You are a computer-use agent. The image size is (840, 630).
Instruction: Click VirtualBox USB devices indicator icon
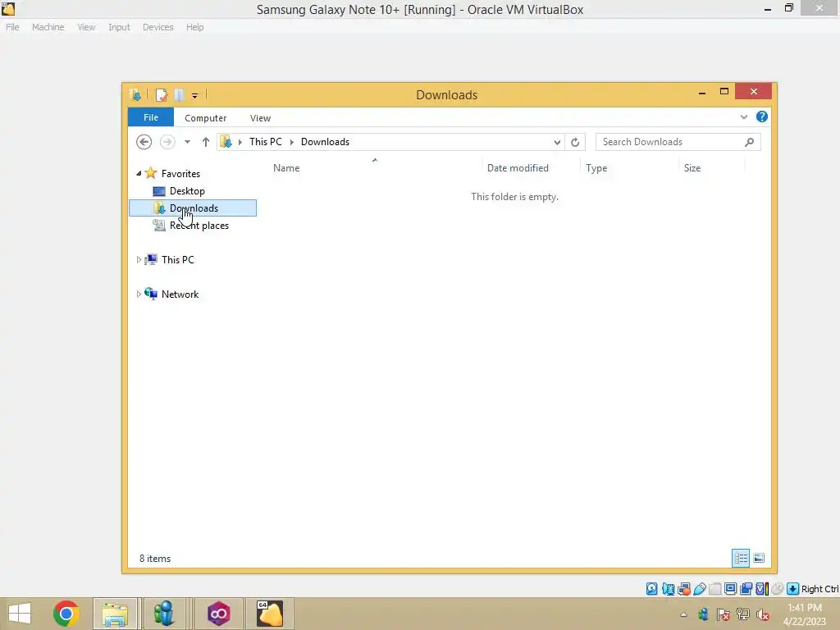click(700, 589)
